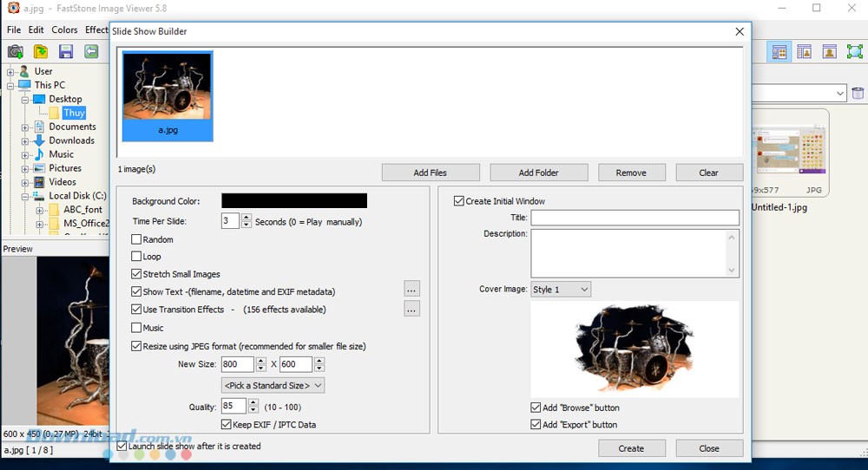Click the black Background Color swatch
The width and height of the screenshot is (868, 470).
coord(293,201)
